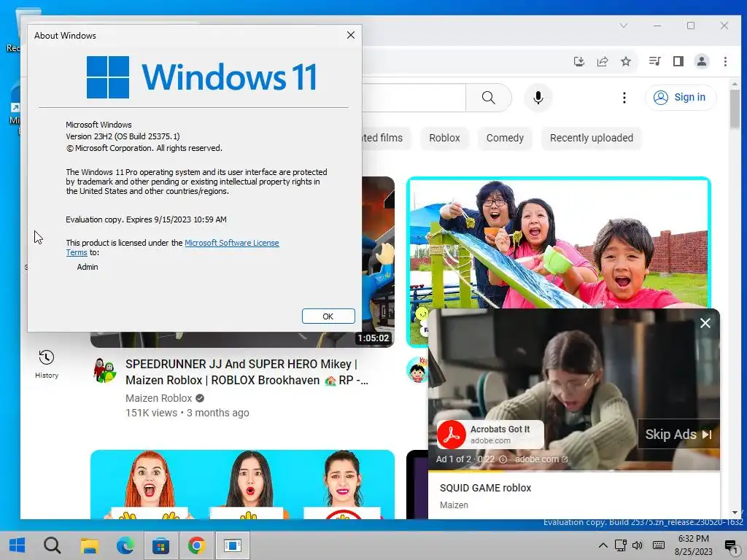Screen dimensions: 747x560
Task: Click the Maizen Roblox channel avatar
Action: pos(105,370)
